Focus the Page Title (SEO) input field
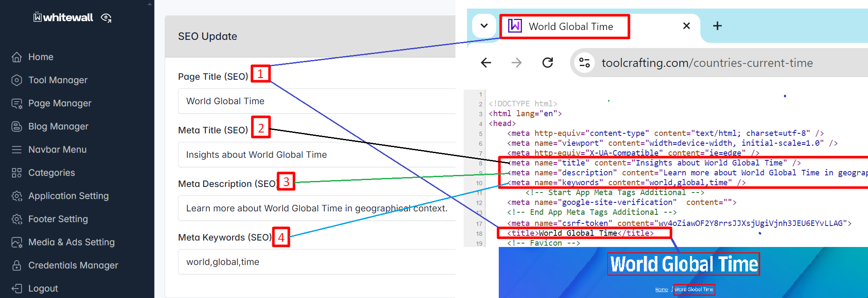 316,101
